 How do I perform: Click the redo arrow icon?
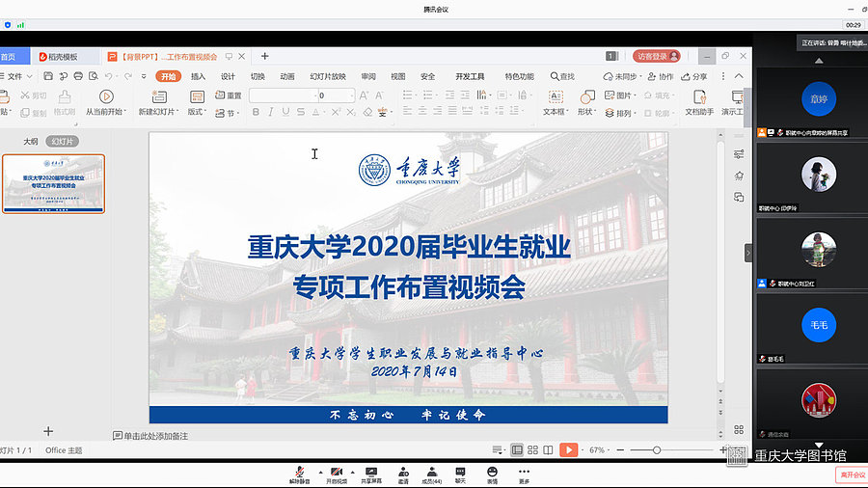[x=128, y=76]
